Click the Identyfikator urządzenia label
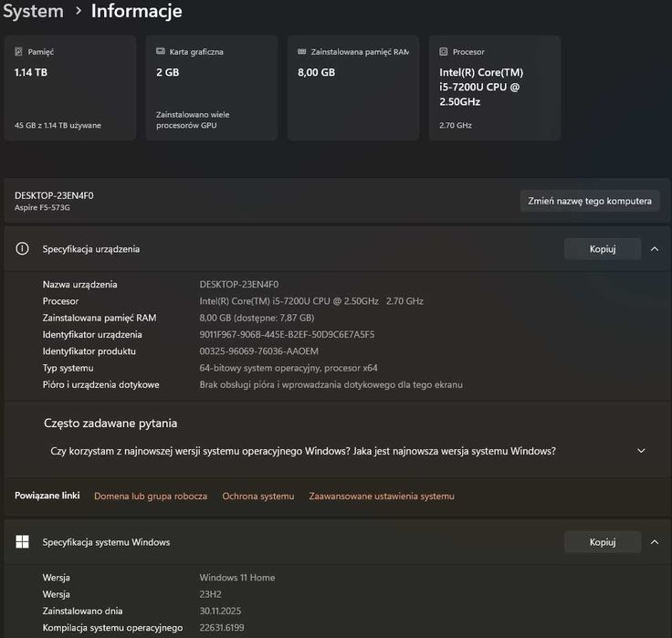This screenshot has width=672, height=638. click(x=92, y=334)
